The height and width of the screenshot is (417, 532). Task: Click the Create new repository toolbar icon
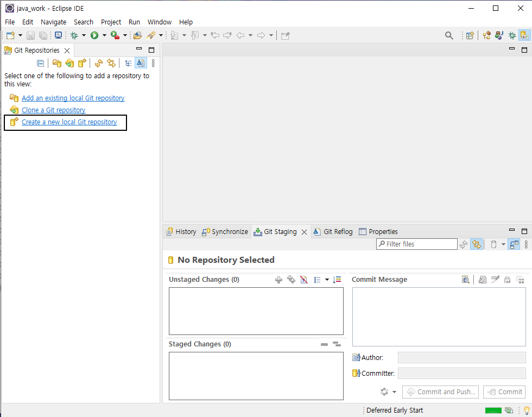click(82, 63)
